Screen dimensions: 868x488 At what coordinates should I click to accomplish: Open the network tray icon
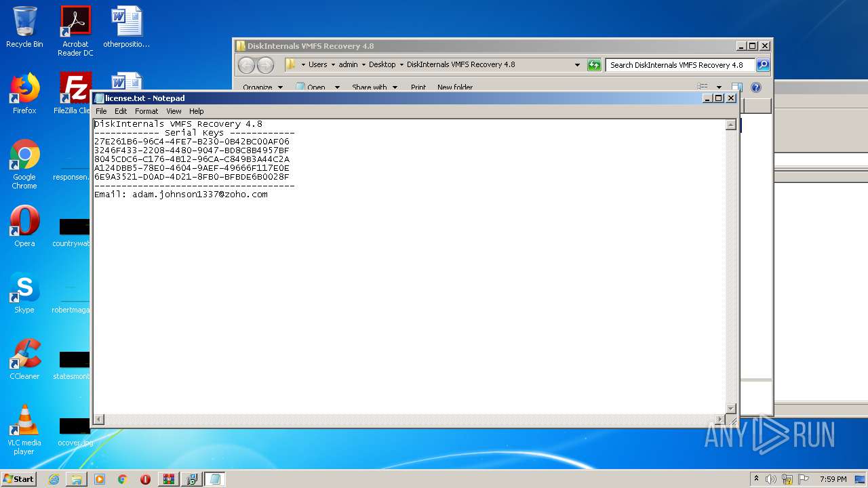[x=787, y=479]
